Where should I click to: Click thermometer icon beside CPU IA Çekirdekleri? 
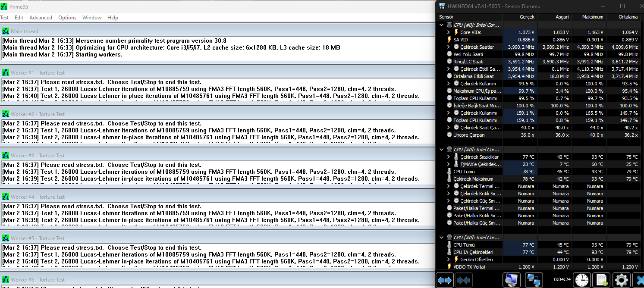tap(449, 252)
